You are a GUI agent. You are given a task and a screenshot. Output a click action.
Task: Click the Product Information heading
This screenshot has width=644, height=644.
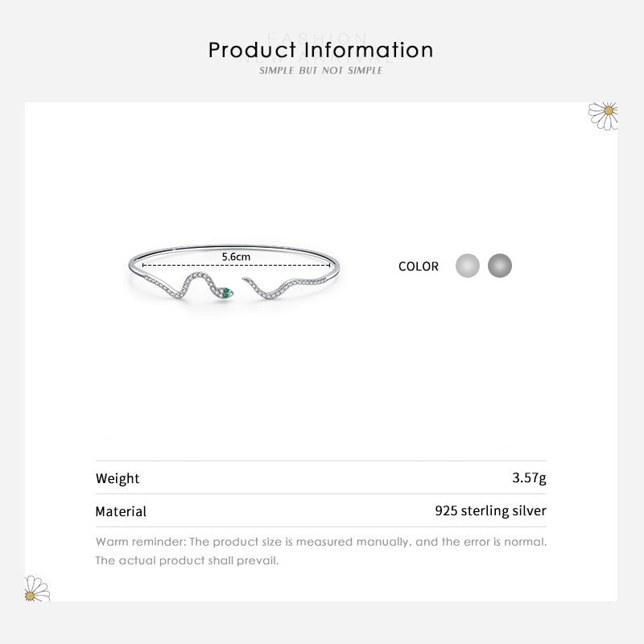(321, 50)
